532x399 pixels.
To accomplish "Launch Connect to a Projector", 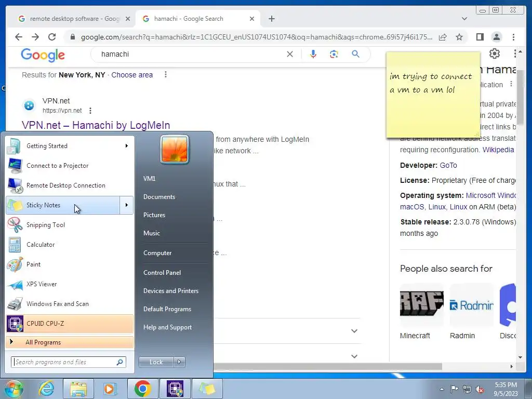I will (x=70, y=166).
